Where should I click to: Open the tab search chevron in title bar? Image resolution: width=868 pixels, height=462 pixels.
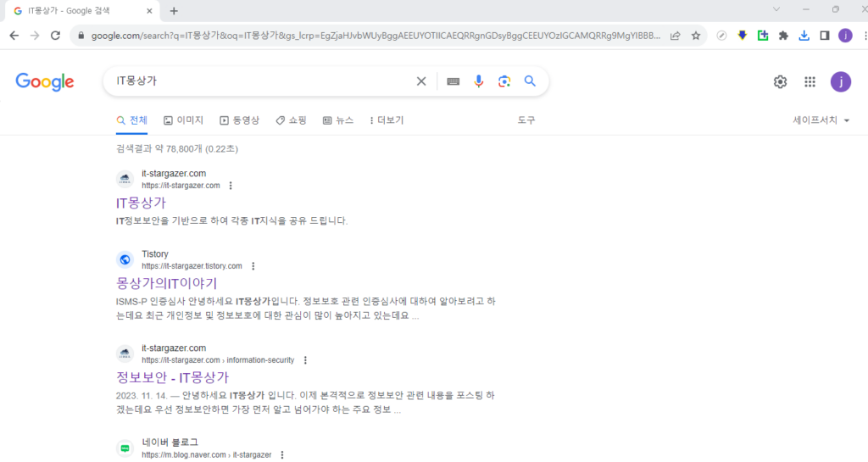[x=776, y=9]
